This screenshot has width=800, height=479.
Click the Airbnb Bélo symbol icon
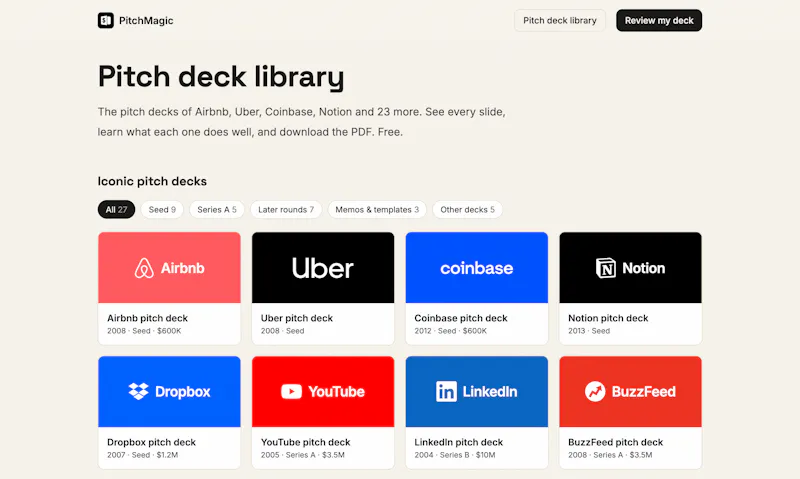click(144, 268)
